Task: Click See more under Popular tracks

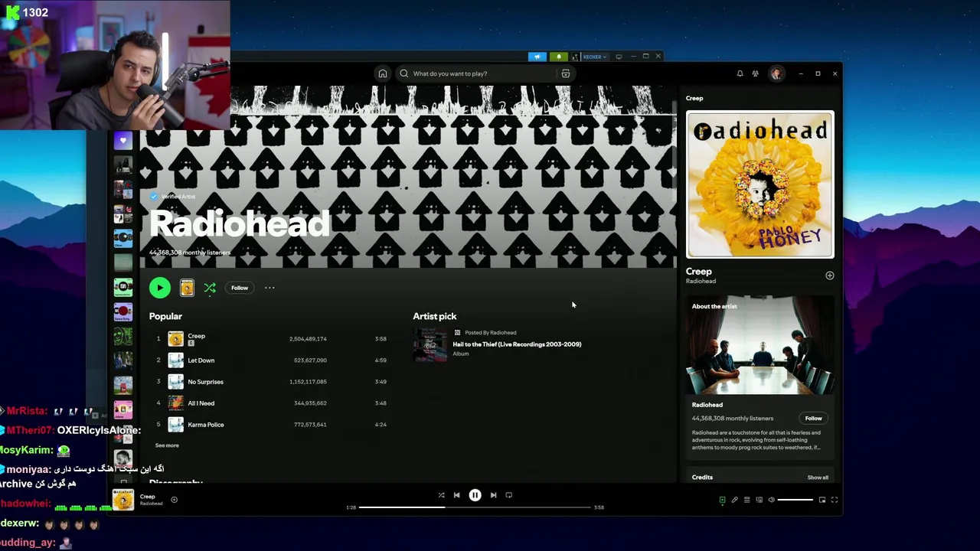Action: point(167,445)
